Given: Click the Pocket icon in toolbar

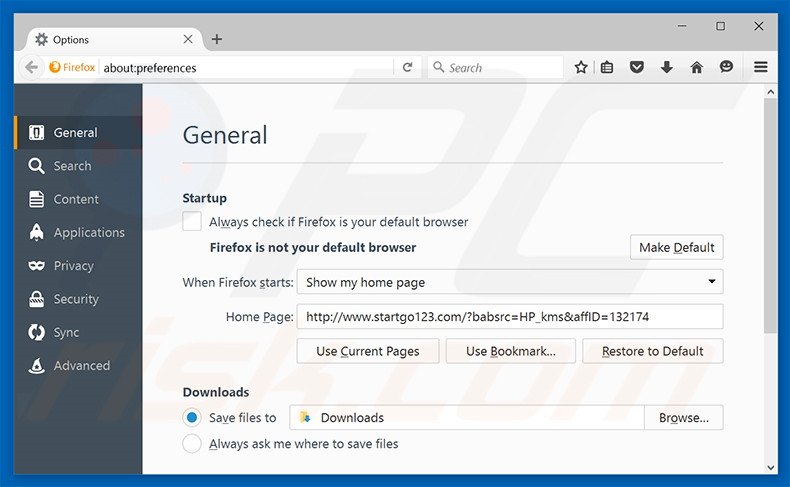Looking at the screenshot, I should pos(636,67).
